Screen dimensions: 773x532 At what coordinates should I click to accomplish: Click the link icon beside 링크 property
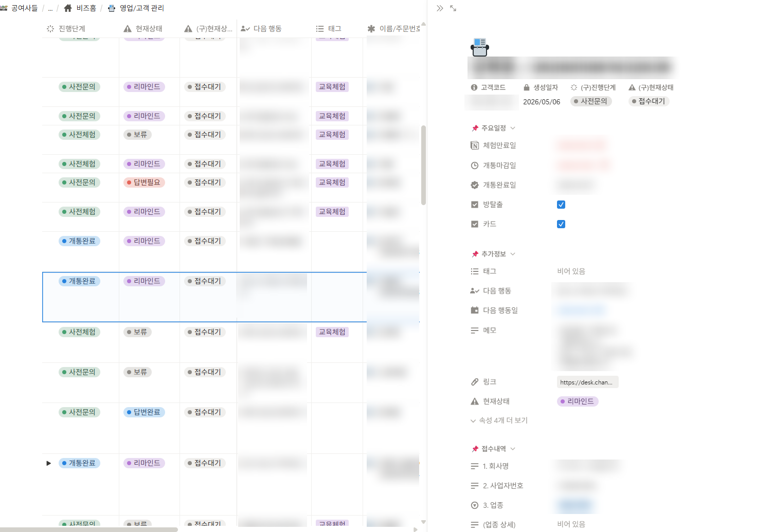click(475, 382)
